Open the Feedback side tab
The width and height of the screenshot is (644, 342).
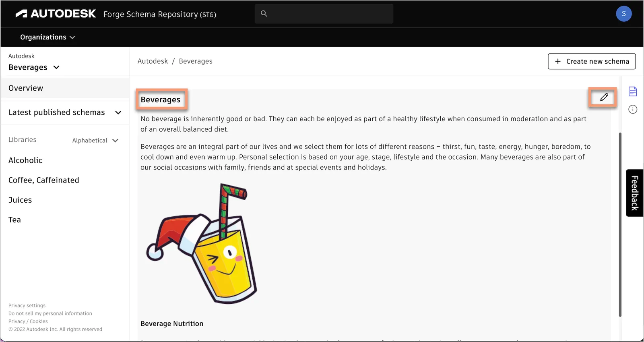pos(635,193)
